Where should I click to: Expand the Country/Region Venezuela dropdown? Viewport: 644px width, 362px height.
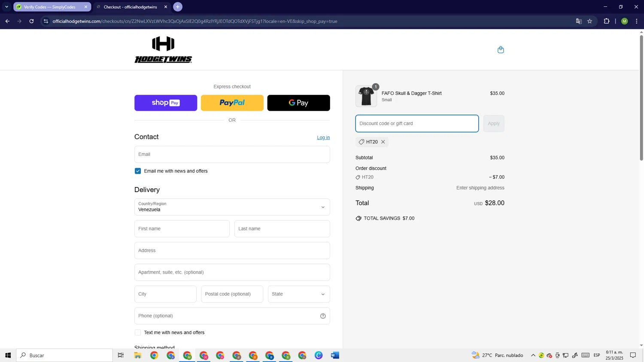click(232, 207)
